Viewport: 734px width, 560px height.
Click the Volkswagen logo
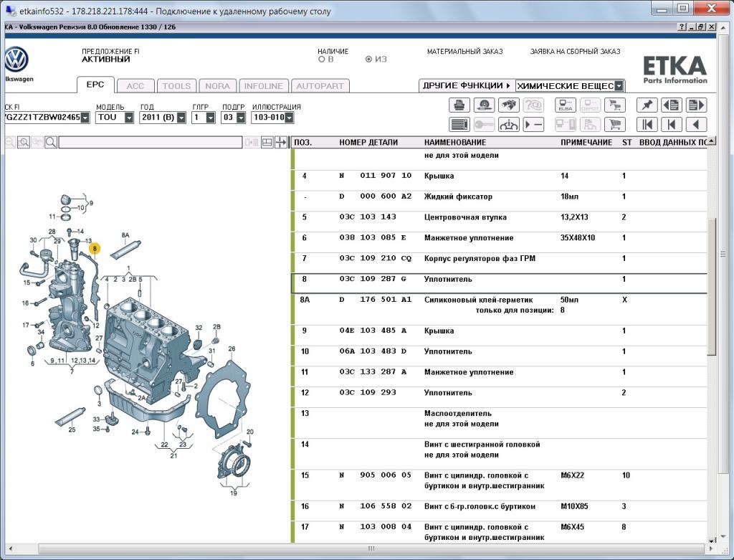tap(16, 60)
